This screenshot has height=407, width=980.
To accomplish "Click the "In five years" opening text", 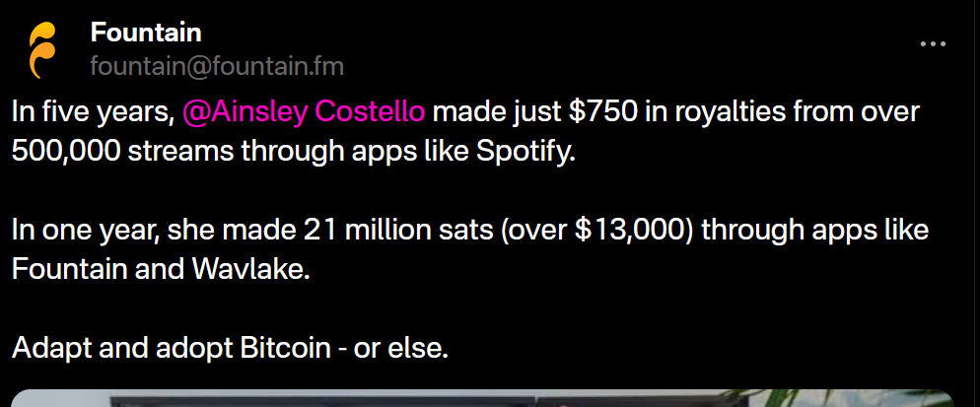I will click(91, 111).
